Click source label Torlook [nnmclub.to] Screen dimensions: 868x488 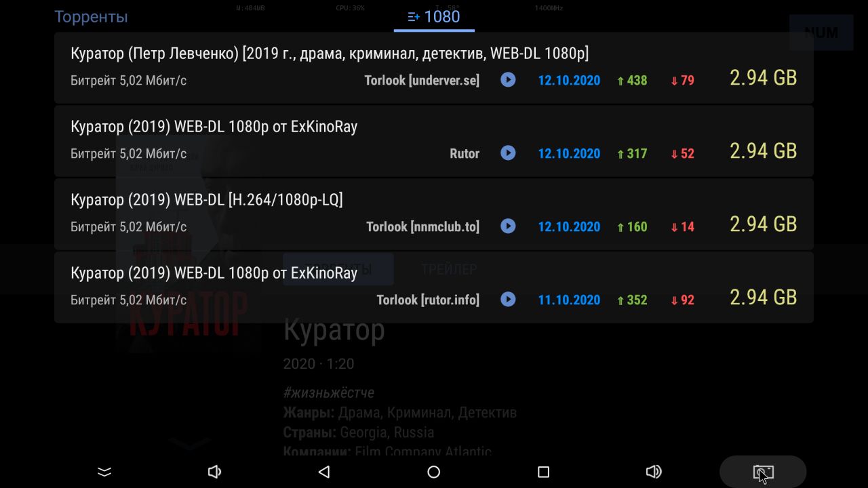click(423, 227)
